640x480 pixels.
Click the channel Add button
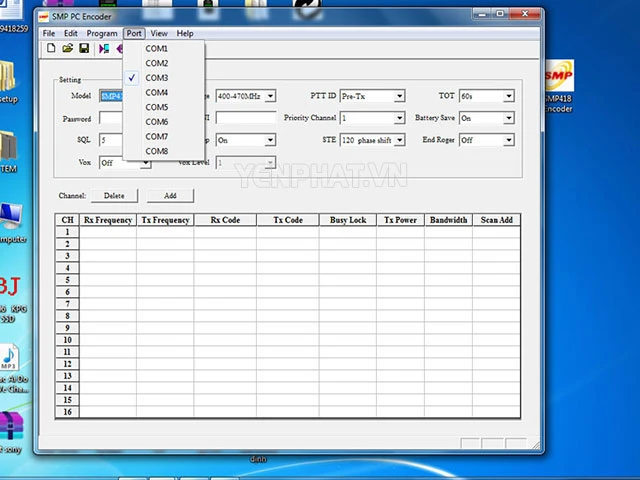(x=169, y=196)
